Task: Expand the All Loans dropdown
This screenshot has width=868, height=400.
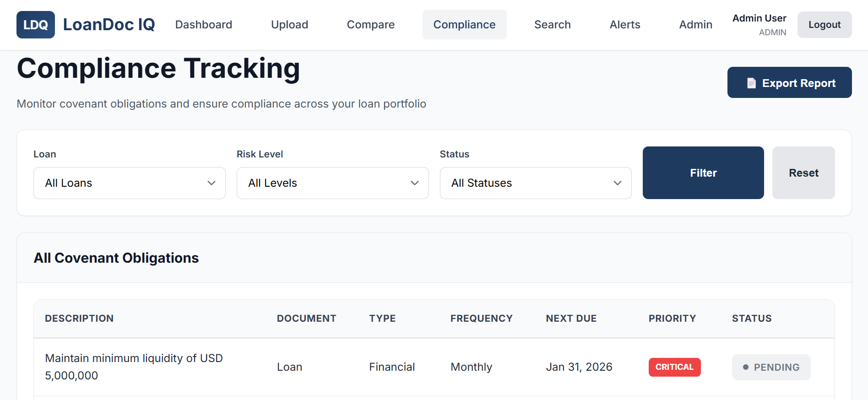Action: [x=130, y=183]
